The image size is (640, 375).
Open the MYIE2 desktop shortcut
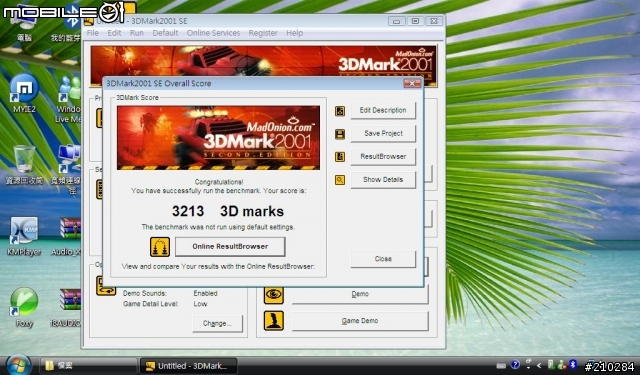click(24, 93)
